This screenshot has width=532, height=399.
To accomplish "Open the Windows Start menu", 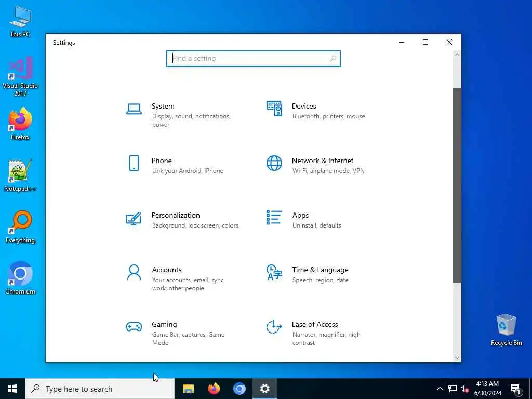I will [12, 389].
